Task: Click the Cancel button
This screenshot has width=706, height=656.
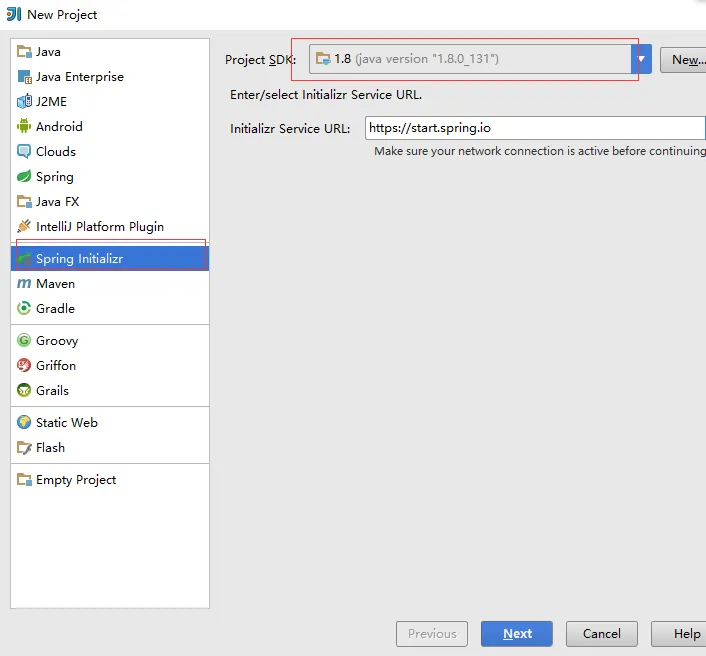Action: [x=602, y=633]
